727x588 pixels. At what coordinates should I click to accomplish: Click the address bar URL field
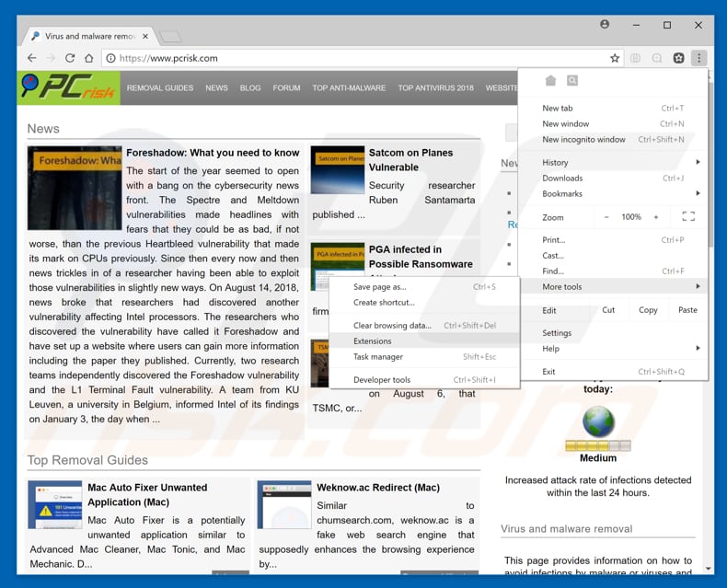pos(362,58)
